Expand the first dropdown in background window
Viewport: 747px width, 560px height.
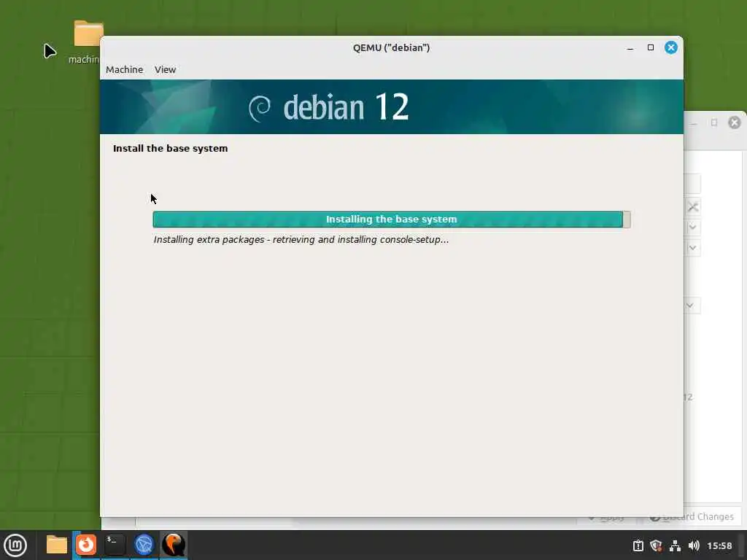[x=693, y=227]
